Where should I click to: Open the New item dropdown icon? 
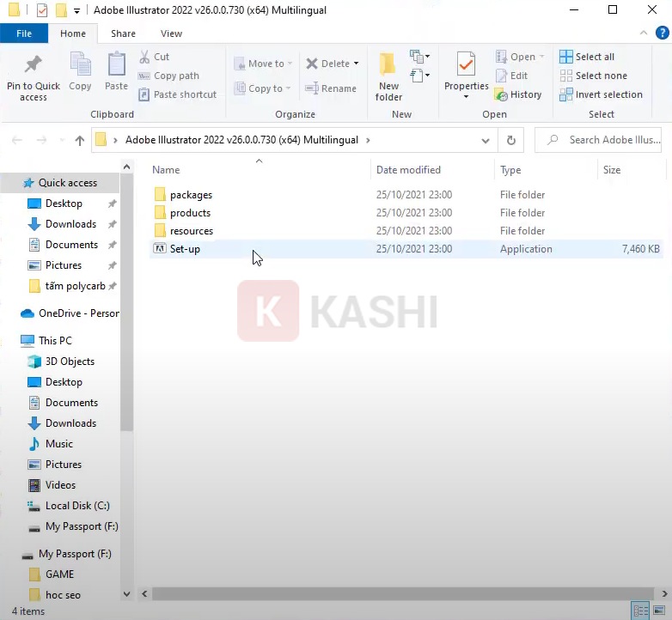point(419,56)
